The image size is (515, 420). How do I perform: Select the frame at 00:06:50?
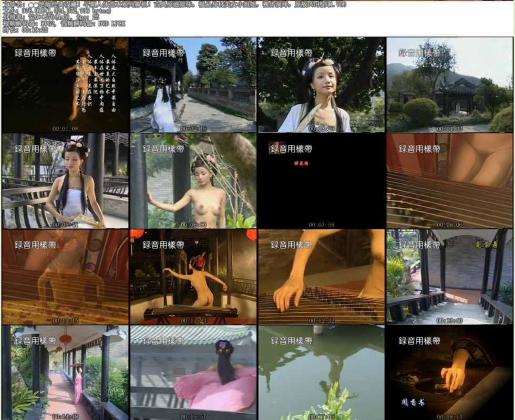click(193, 181)
